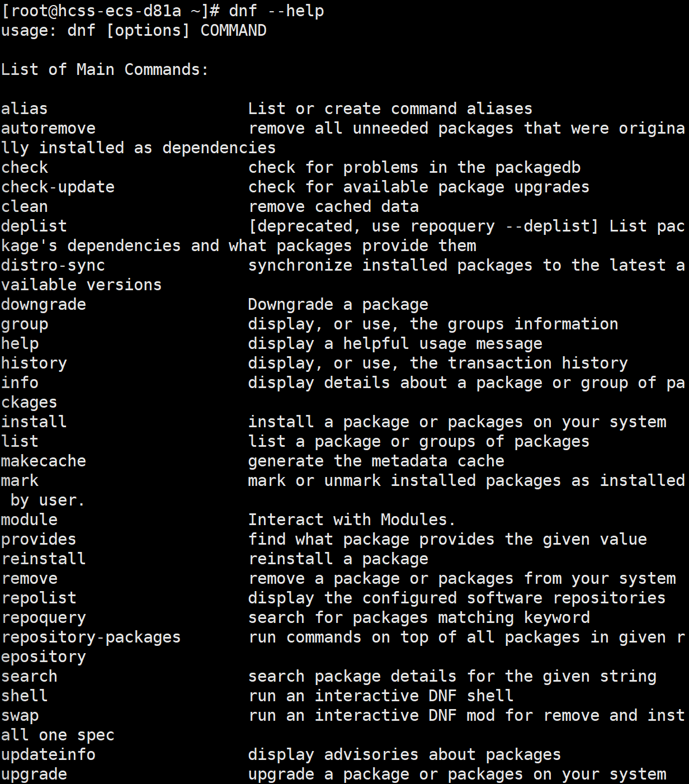The image size is (689, 784).
Task: Click the 'dnf --help' command text
Action: [x=276, y=11]
